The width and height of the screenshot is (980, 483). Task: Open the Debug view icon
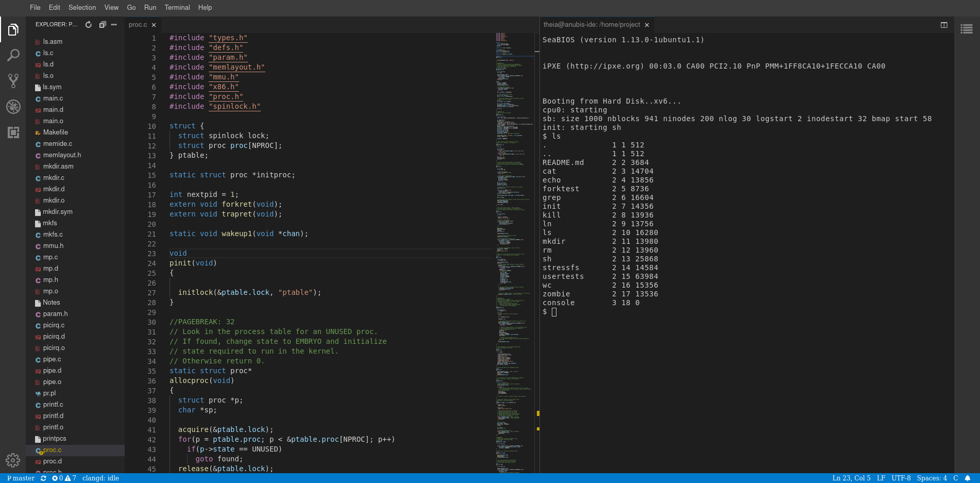[x=13, y=107]
